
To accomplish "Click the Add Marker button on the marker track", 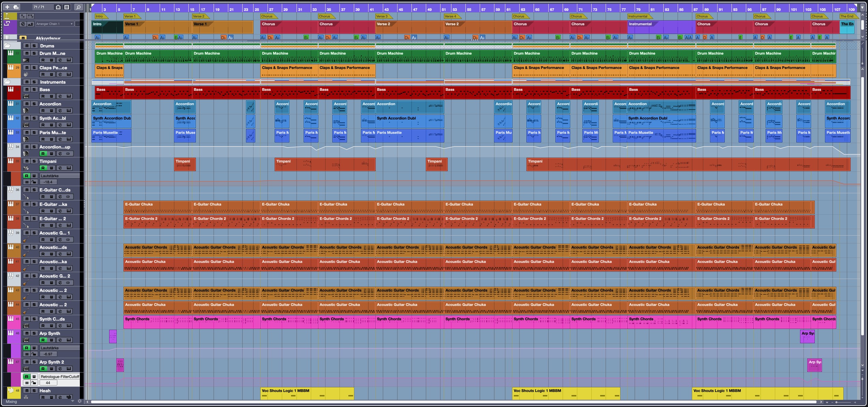I will 23,16.
